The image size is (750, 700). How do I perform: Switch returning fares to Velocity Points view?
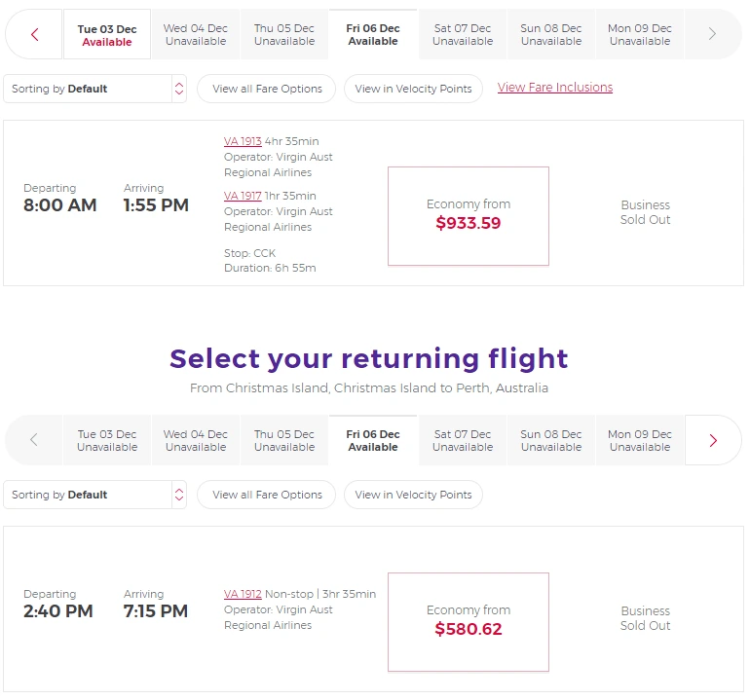coord(413,495)
